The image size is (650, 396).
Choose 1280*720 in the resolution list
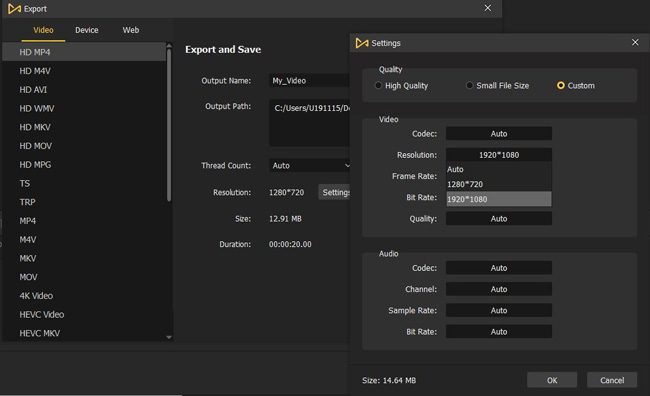[499, 184]
